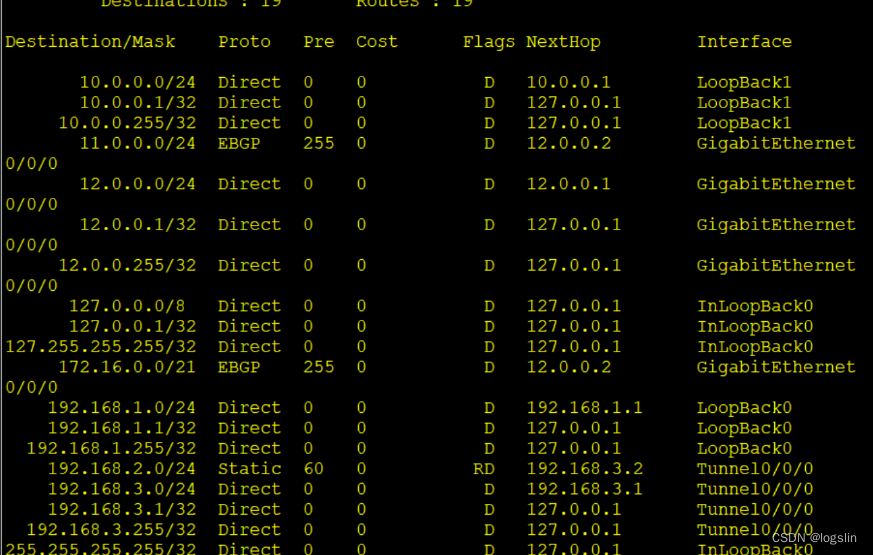Click the Destination/Mask column header
This screenshot has height=555, width=873.
(90, 42)
